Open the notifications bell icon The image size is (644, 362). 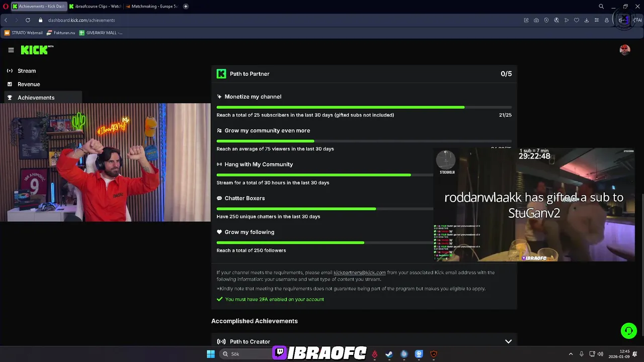[x=635, y=354]
